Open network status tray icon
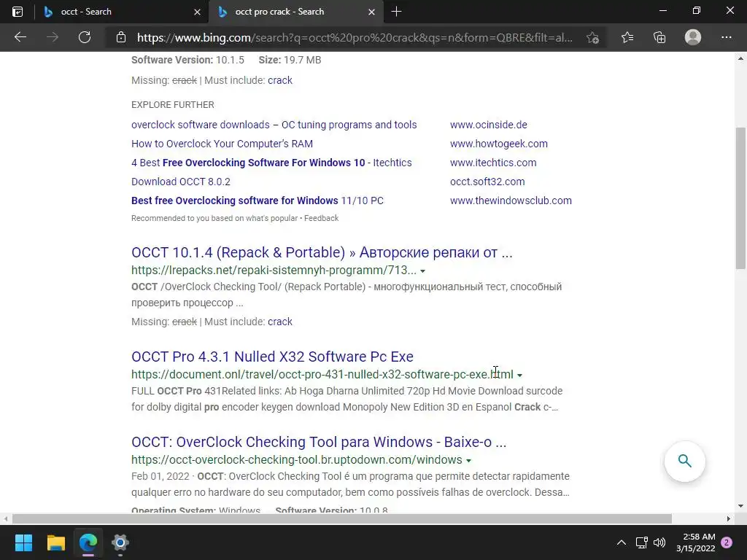747x560 pixels. click(642, 542)
